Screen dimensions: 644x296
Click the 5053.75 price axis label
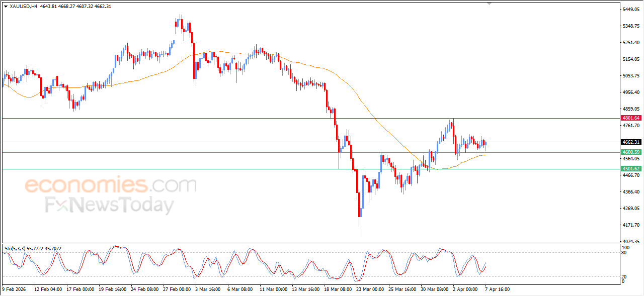click(x=632, y=76)
